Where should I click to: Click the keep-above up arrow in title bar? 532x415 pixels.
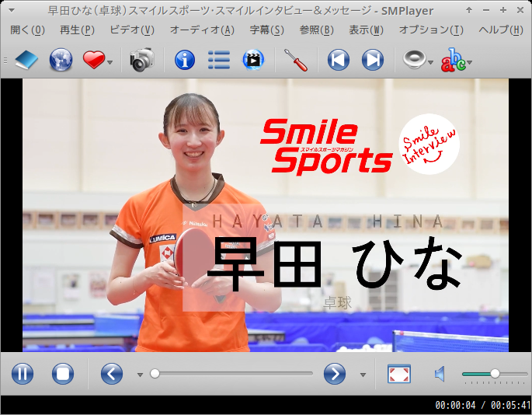click(469, 10)
